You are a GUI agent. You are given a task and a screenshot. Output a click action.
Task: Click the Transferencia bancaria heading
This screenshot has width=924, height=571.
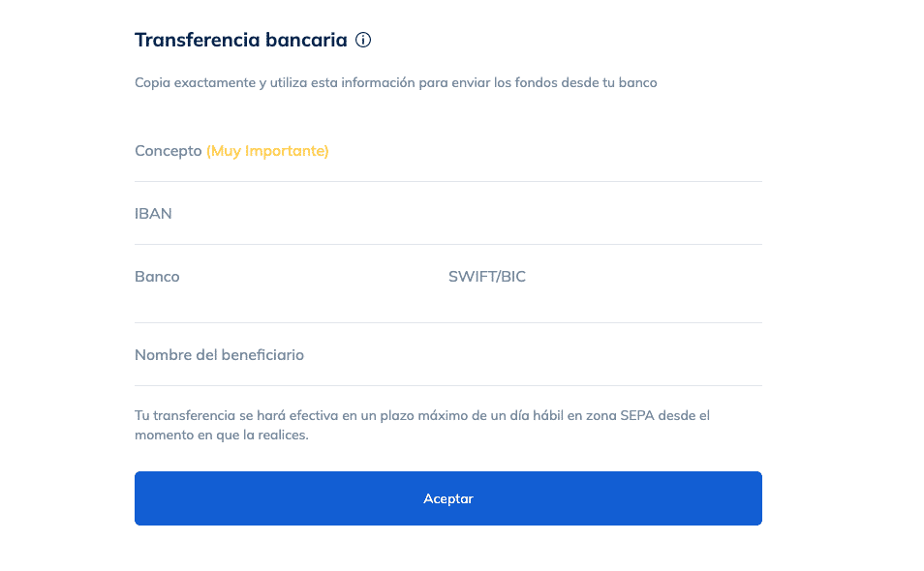point(240,41)
